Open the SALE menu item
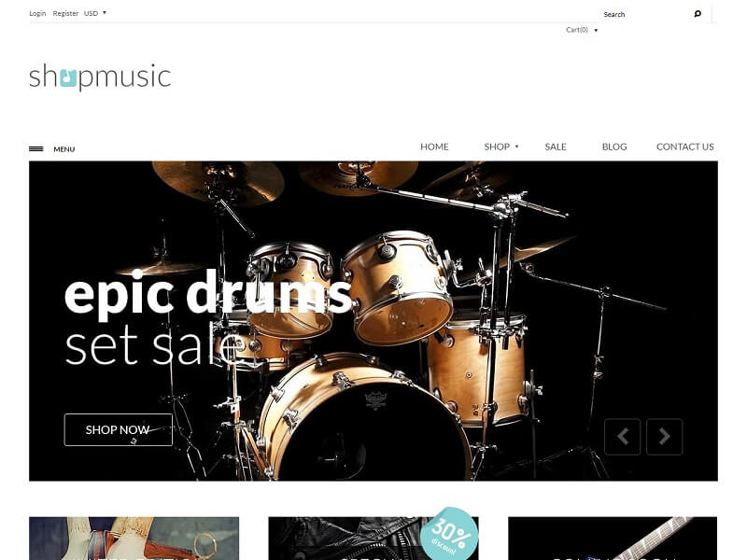Viewport: 747px width, 560px height. click(556, 147)
